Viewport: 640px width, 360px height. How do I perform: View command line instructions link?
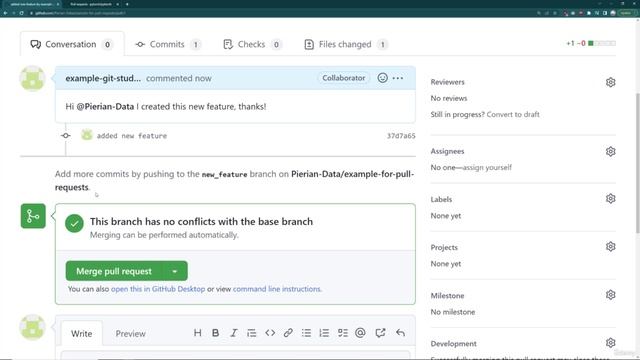coord(277,289)
